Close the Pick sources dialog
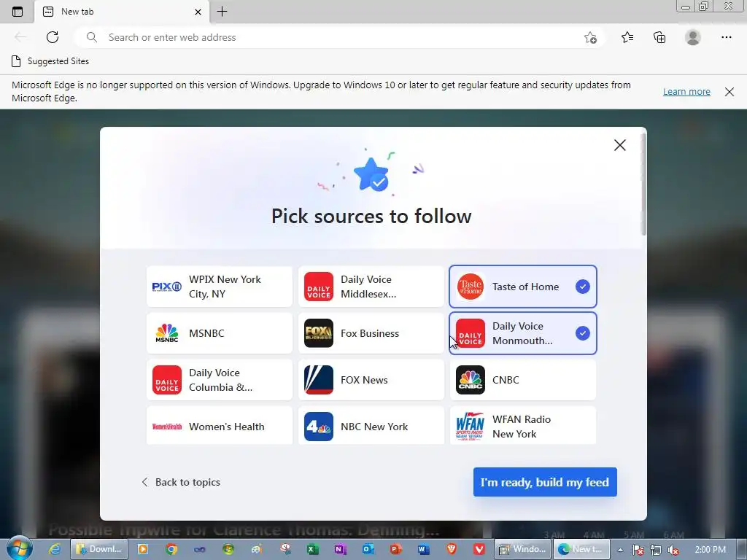 tap(620, 145)
